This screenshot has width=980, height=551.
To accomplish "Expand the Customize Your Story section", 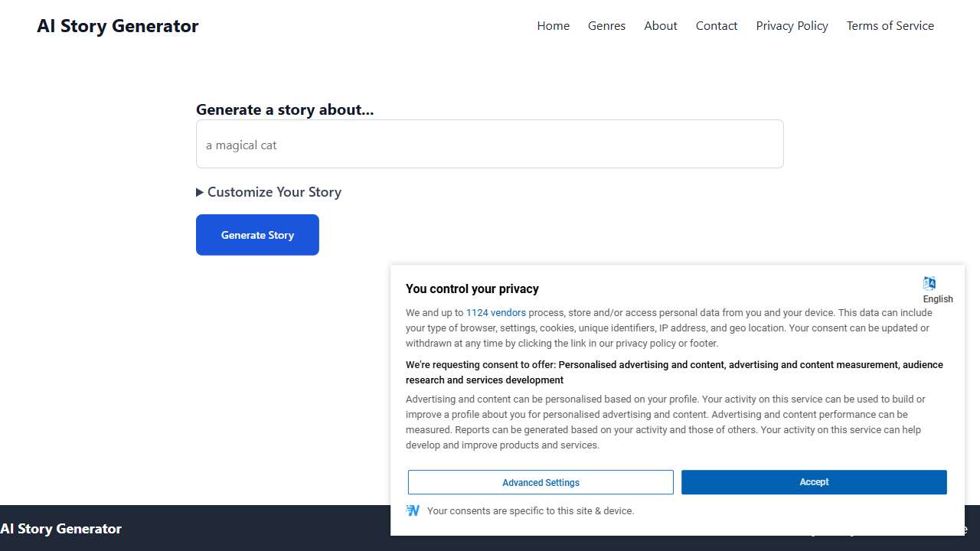I will (x=269, y=192).
